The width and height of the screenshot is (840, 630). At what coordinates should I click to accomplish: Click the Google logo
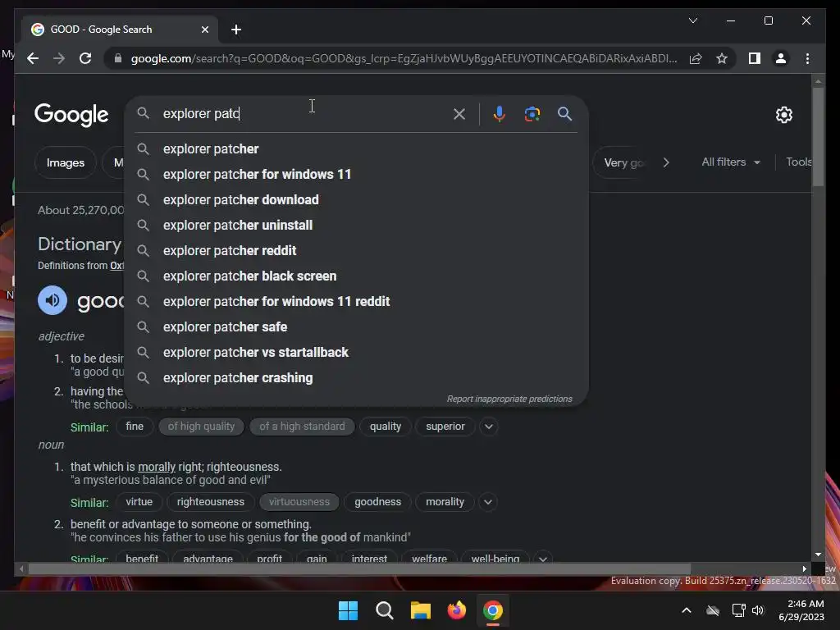(x=71, y=115)
